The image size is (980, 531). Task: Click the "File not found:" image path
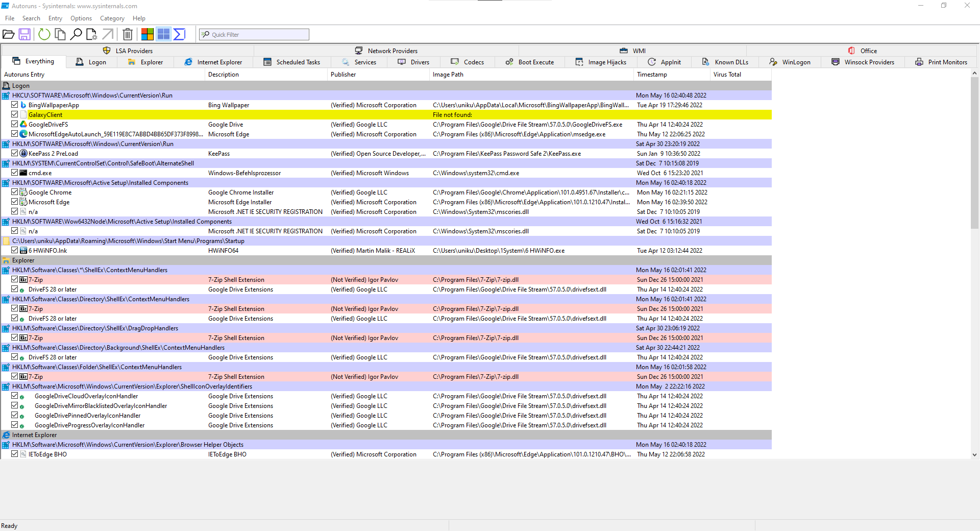tap(452, 115)
